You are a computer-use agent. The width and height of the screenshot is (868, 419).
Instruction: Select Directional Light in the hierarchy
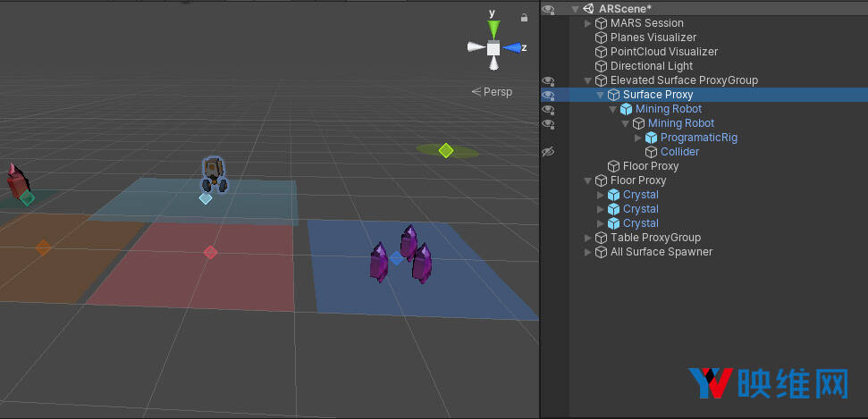tap(651, 66)
